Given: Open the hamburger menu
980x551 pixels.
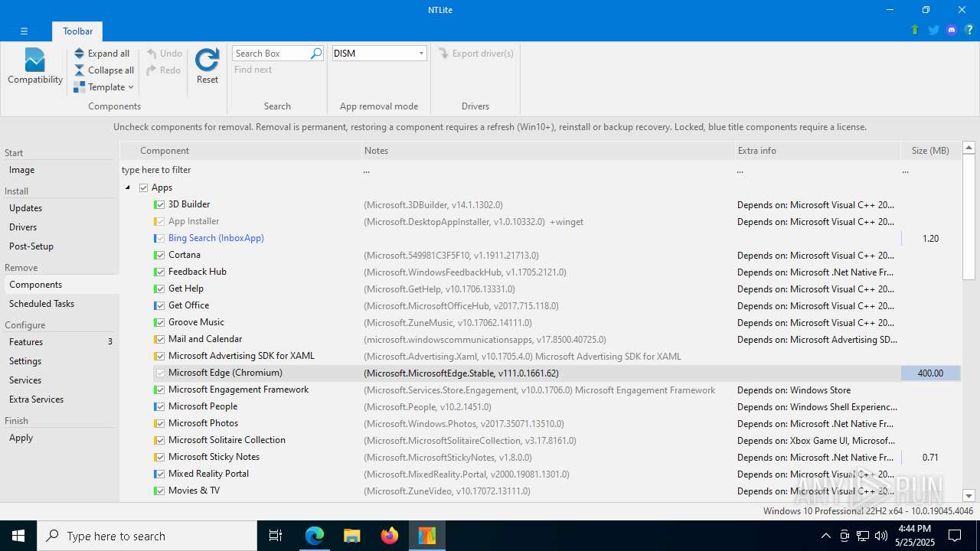Looking at the screenshot, I should pos(24,31).
